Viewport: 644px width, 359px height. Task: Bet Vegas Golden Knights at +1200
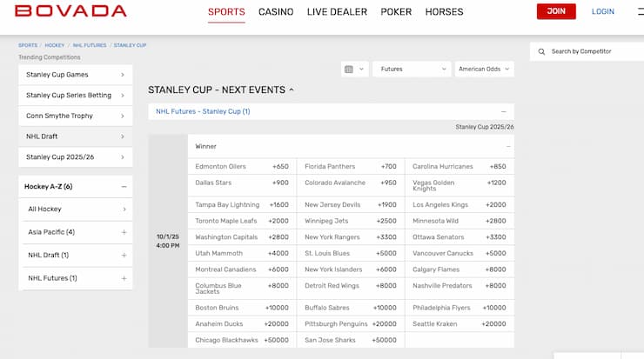pyautogui.click(x=460, y=186)
